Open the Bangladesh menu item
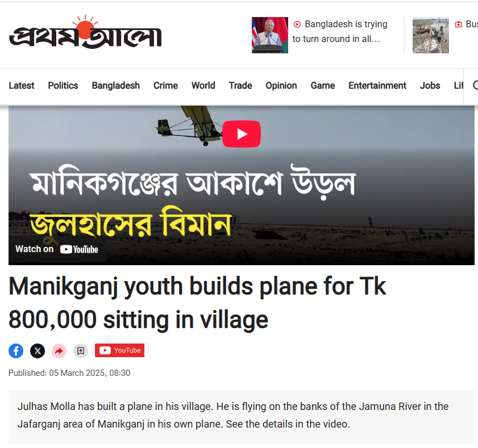478x448 pixels. pos(116,86)
